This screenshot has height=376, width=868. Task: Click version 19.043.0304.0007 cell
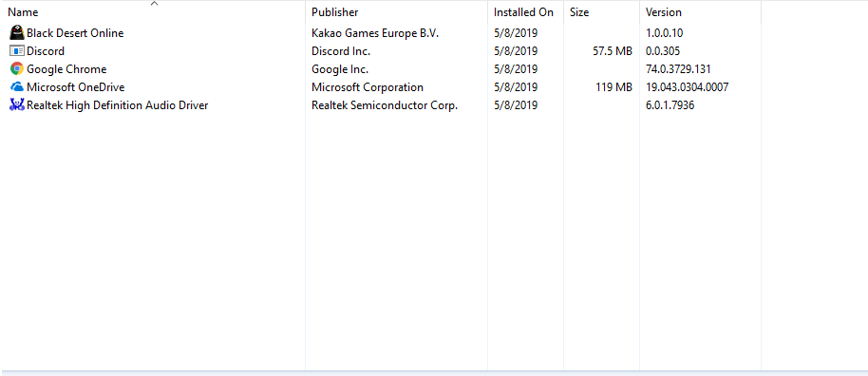point(687,87)
